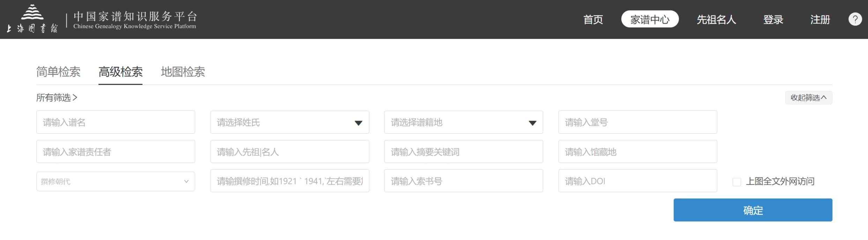The height and width of the screenshot is (240, 868).
Task: Collapse filters with 收起筛选 button
Action: [809, 98]
